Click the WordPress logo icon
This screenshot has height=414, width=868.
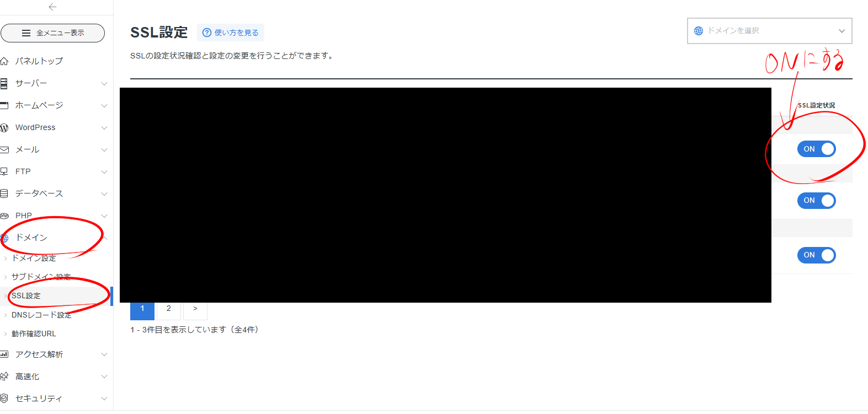[4, 127]
